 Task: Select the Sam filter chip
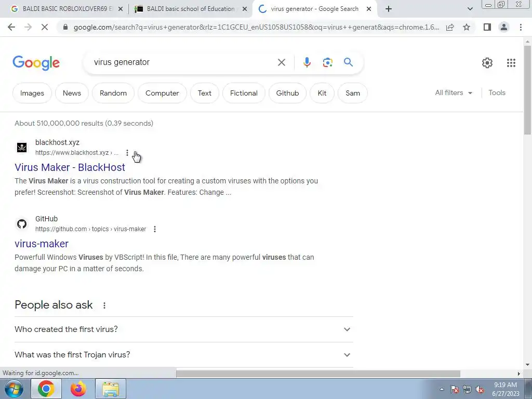353,94
